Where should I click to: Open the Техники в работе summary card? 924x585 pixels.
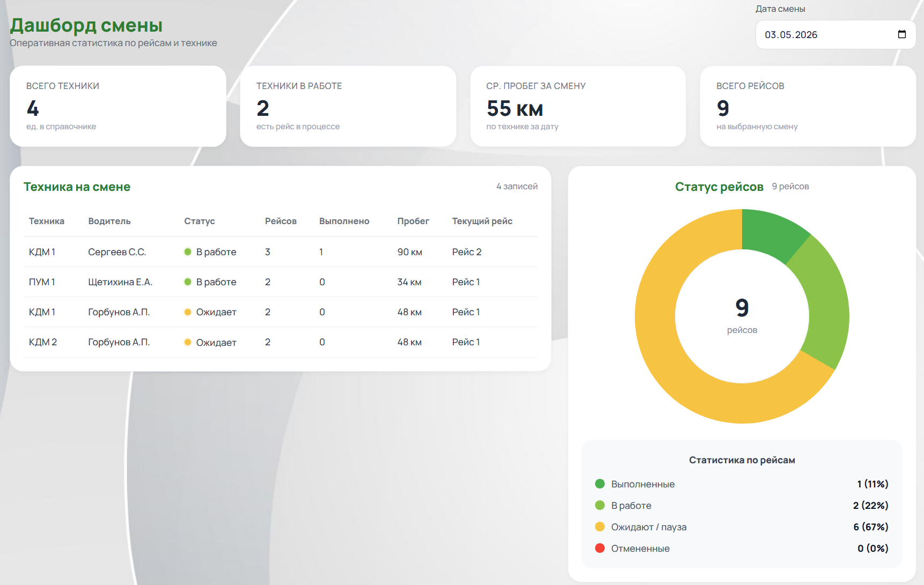coord(348,106)
